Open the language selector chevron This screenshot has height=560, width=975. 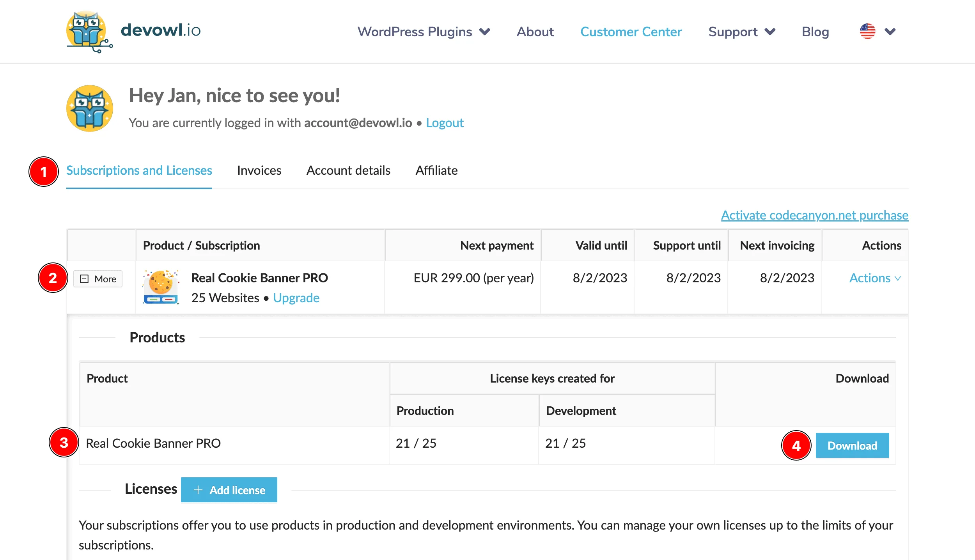click(890, 31)
